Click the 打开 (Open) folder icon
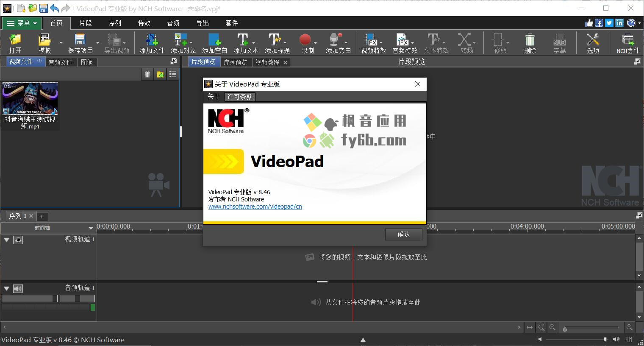This screenshot has width=644, height=346. [x=15, y=40]
